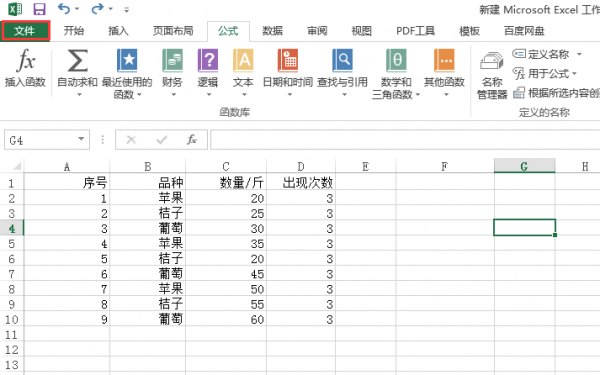Switch to the Review (审阅) tab
The width and height of the screenshot is (600, 375).
click(x=317, y=31)
